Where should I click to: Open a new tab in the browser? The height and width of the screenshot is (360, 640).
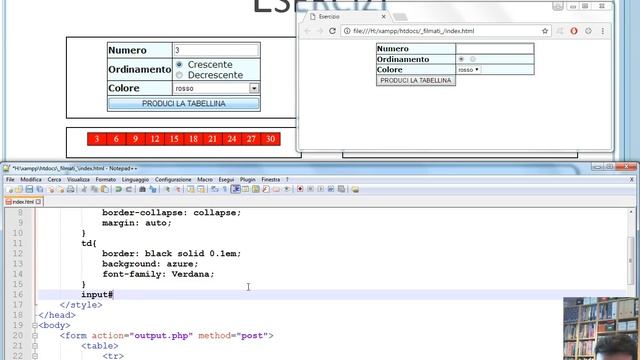click(x=400, y=17)
